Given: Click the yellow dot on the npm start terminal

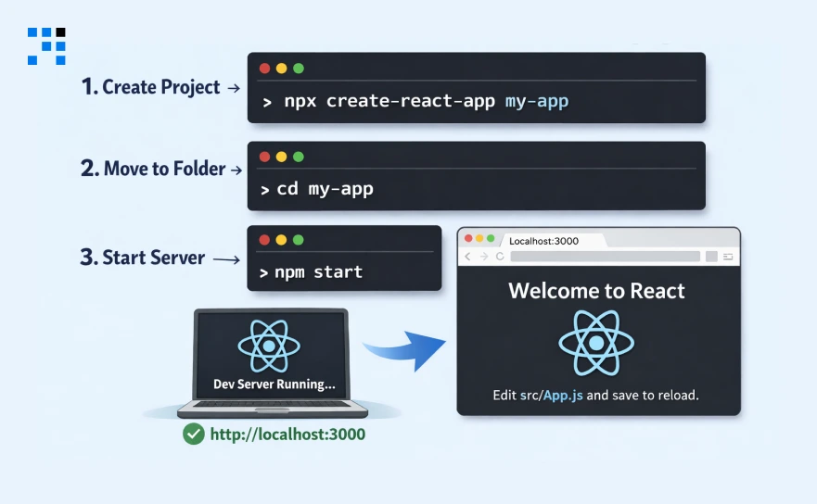Looking at the screenshot, I should pos(281,240).
